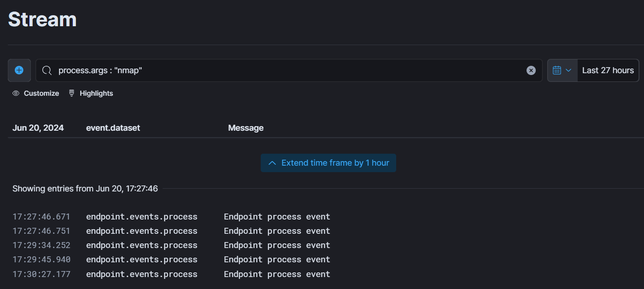Click the up chevron on Extend time frame
The image size is (644, 289).
tap(272, 163)
